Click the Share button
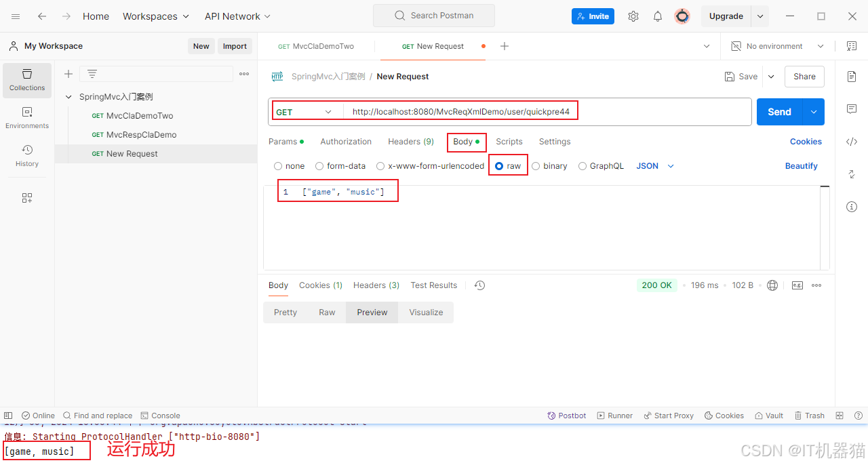The width and height of the screenshot is (868, 465). pos(804,77)
